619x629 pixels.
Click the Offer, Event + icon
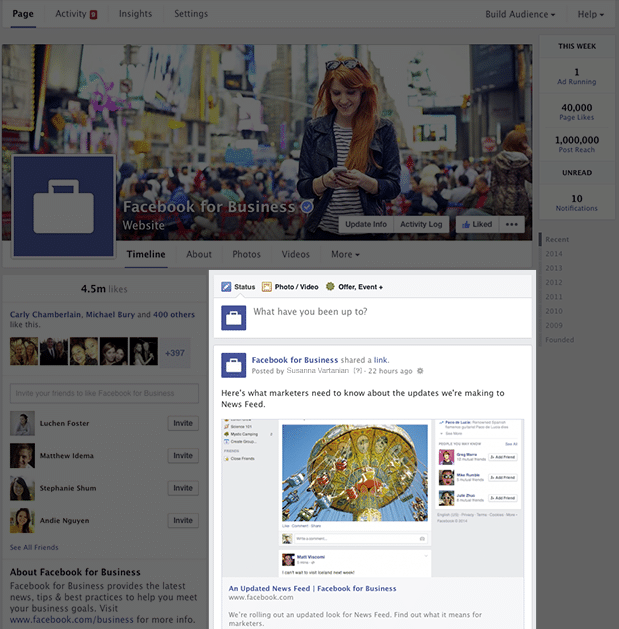[330, 287]
